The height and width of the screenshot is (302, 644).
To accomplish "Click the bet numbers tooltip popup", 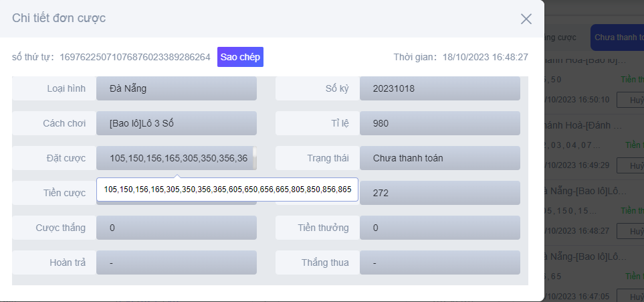I will pyautogui.click(x=227, y=190).
